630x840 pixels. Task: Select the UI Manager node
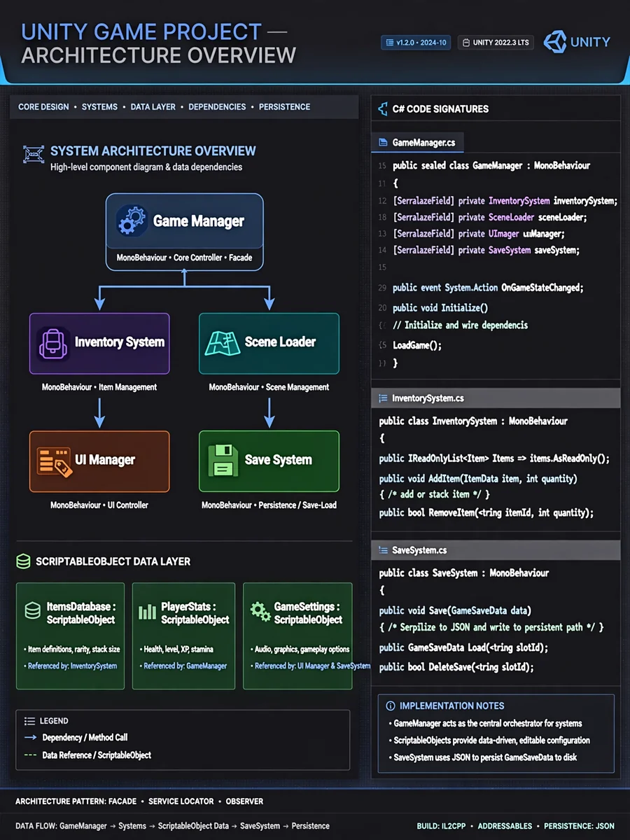(99, 461)
